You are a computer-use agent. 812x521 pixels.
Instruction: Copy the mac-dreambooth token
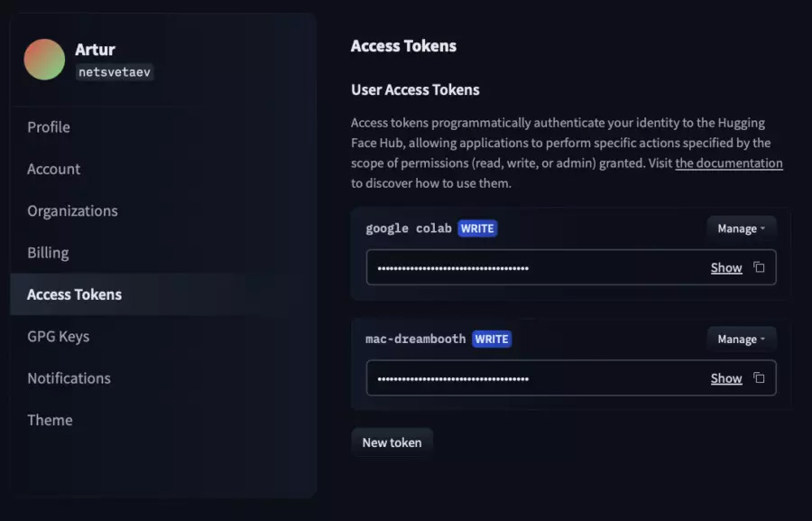pos(759,378)
